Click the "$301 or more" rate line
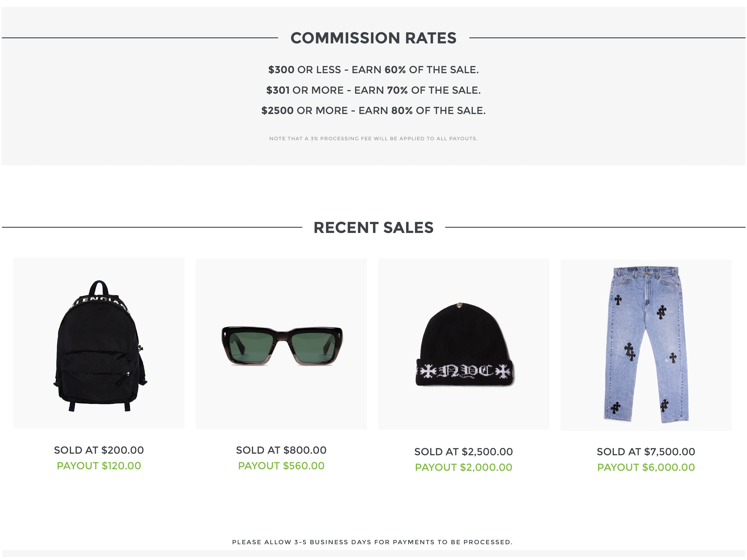Viewport: 747px width, 560px height. click(373, 91)
